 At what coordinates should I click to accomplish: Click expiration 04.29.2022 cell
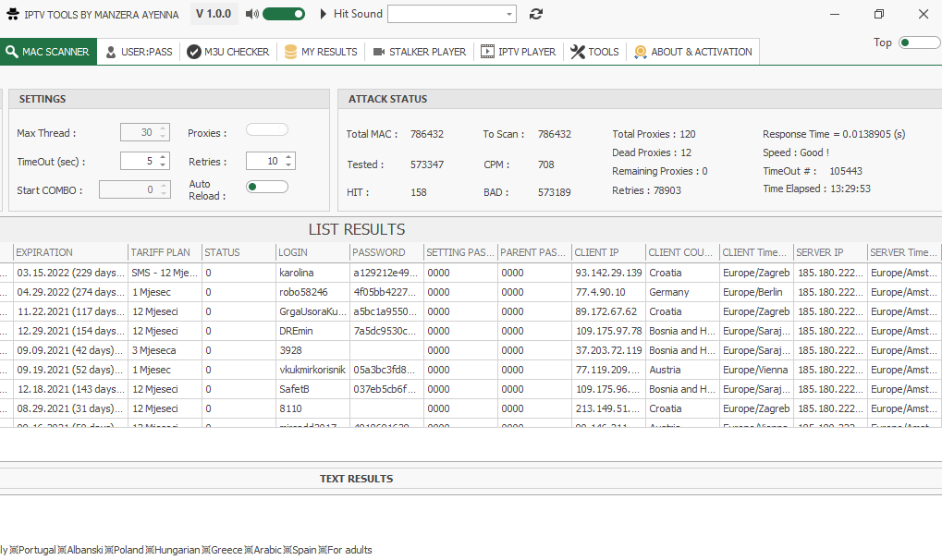tap(69, 292)
